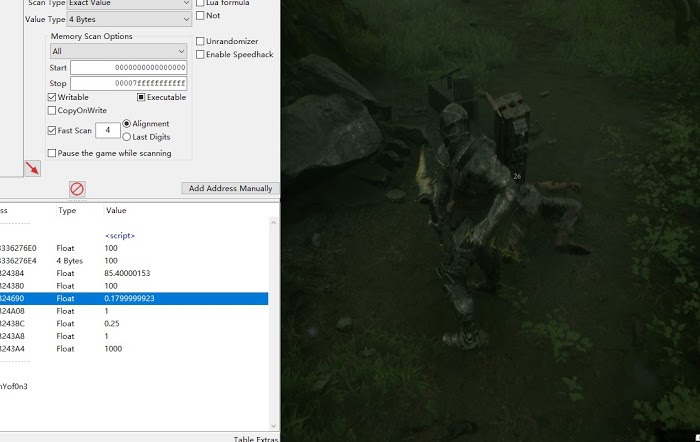Screen dimensions: 700x442
Task: Click the address list scroll down arrow
Action: click(x=274, y=426)
